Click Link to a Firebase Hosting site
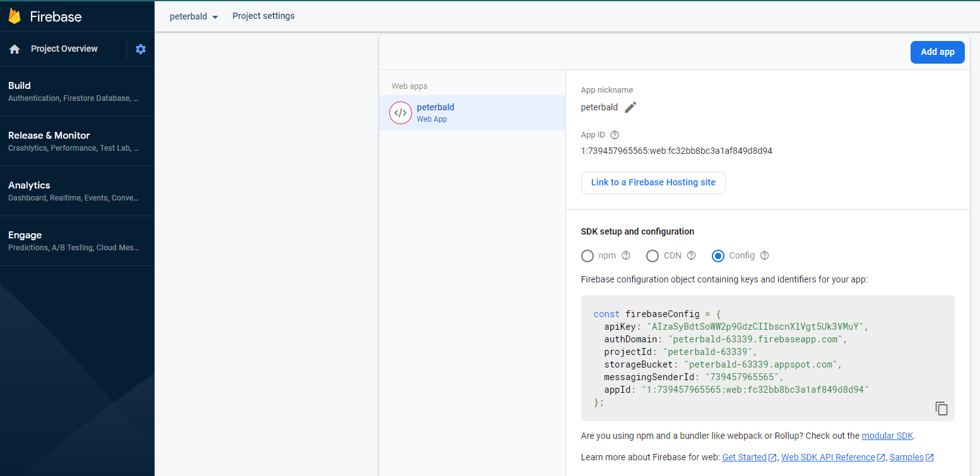Screen dimensions: 980x476 (x=653, y=182)
